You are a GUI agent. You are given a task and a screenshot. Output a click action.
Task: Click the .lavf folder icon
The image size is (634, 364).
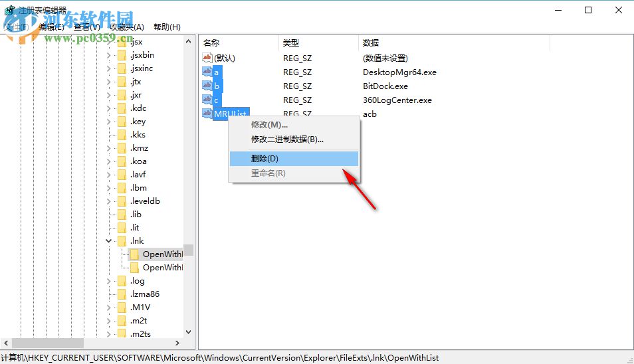(122, 175)
